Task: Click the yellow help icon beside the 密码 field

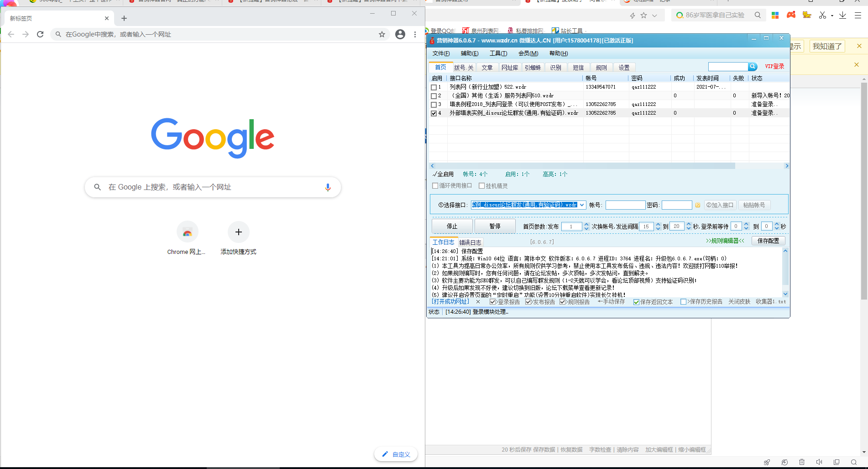Action: click(x=697, y=205)
